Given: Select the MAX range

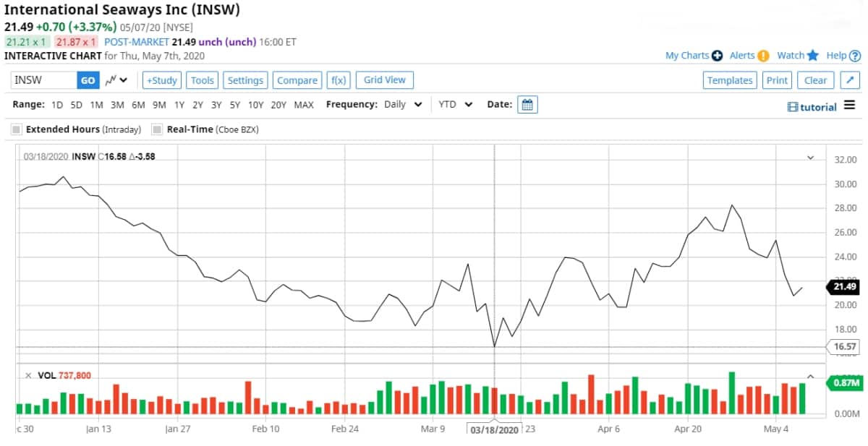Looking at the screenshot, I should tap(304, 105).
